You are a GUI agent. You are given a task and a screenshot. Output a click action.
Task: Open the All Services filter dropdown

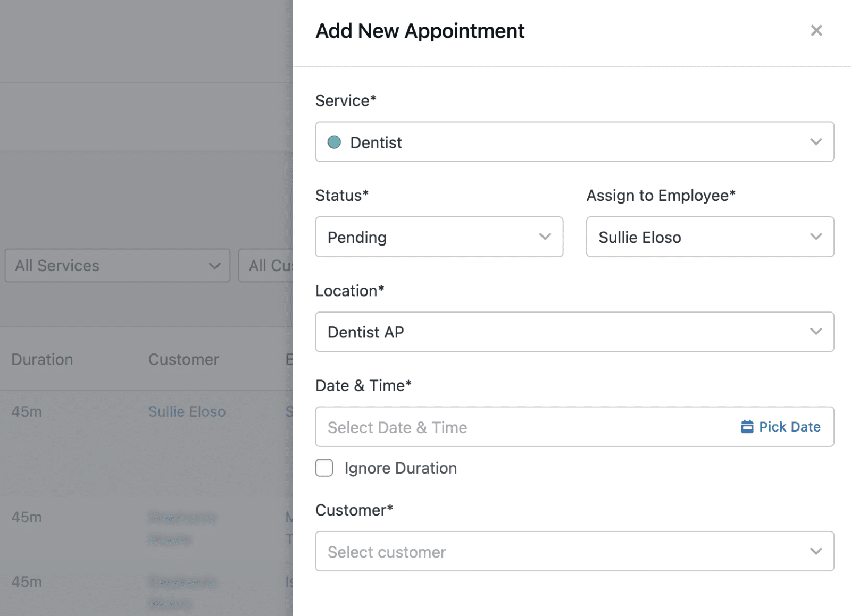(106, 266)
